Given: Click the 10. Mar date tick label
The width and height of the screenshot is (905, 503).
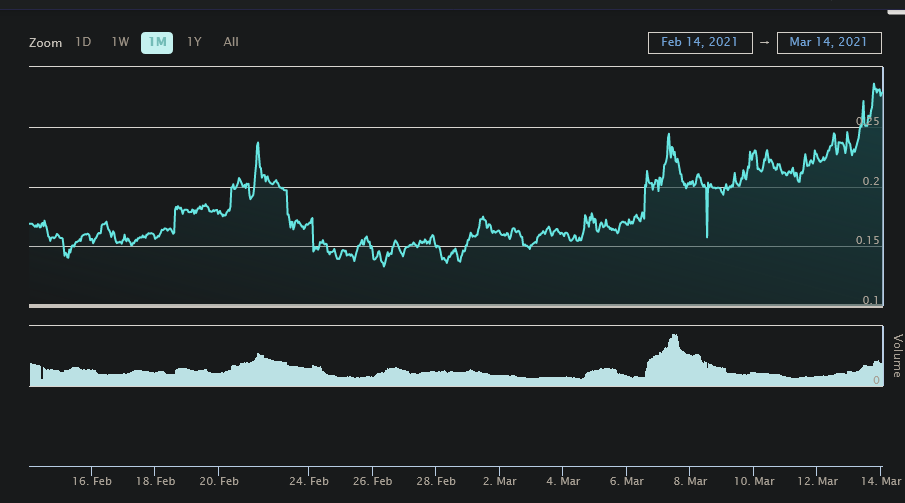Looking at the screenshot, I should pyautogui.click(x=754, y=481).
